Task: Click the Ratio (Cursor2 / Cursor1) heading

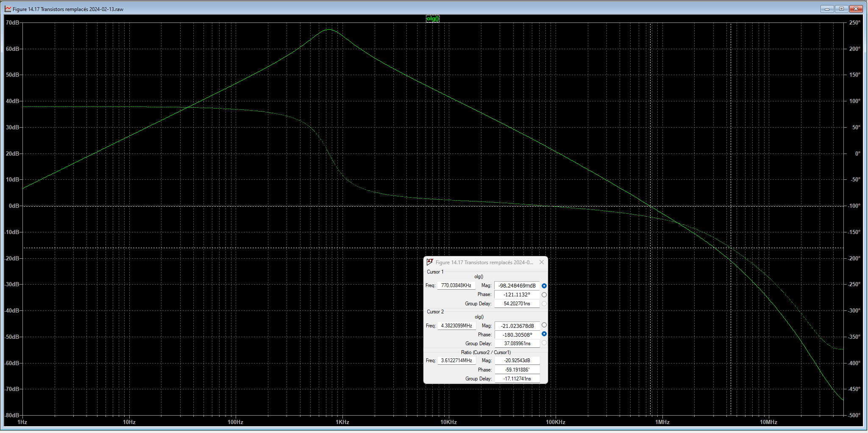Action: 486,352
